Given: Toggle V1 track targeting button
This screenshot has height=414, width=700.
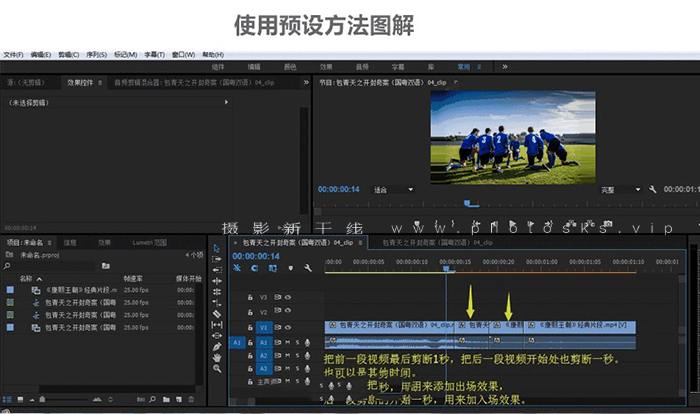Looking at the screenshot, I should [x=263, y=327].
